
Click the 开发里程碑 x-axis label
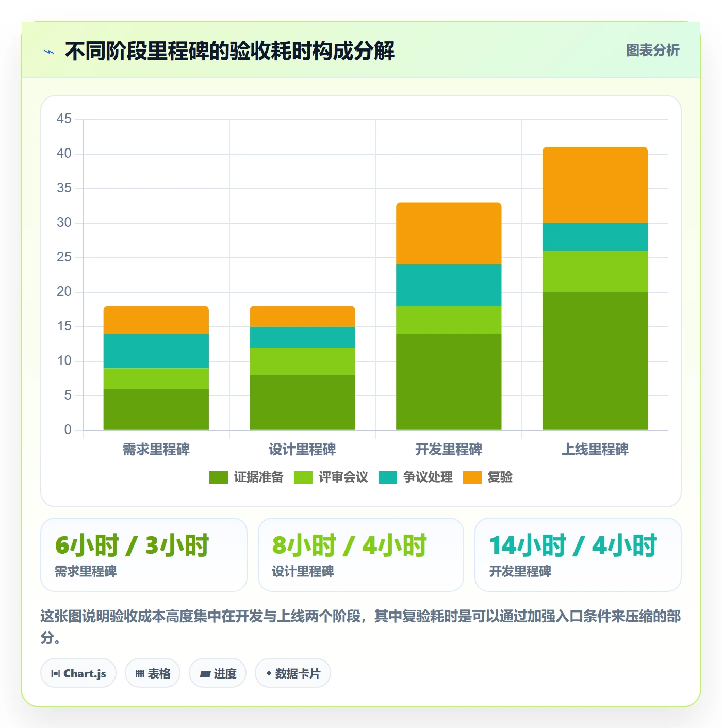click(x=449, y=450)
